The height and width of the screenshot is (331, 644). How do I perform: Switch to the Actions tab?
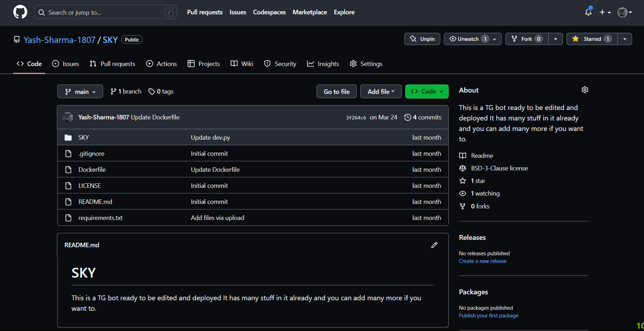tap(161, 64)
